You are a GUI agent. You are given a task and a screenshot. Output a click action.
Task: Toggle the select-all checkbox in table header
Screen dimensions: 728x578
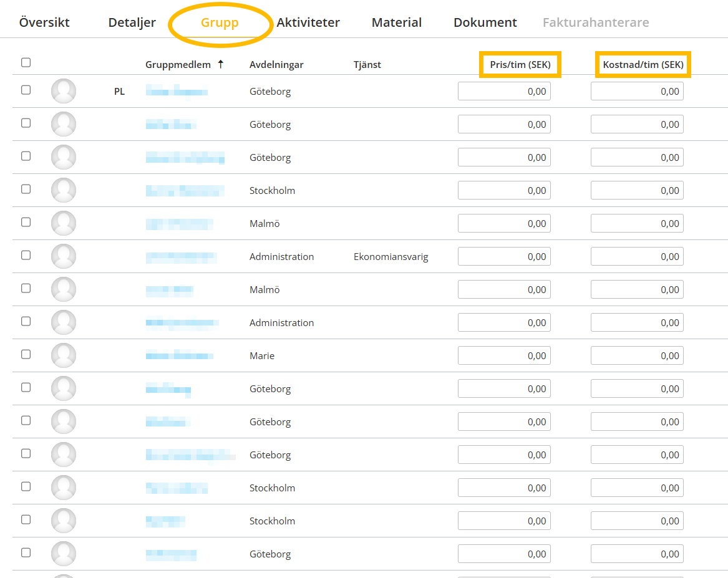(x=26, y=62)
